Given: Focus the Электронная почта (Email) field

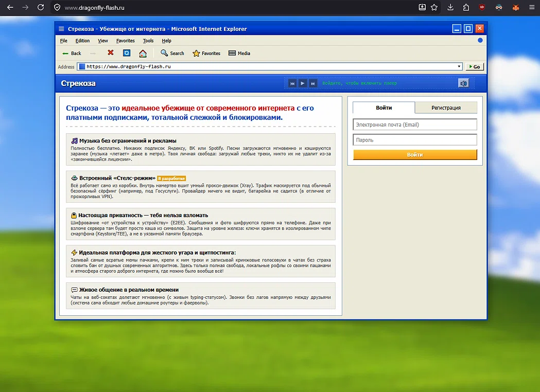Looking at the screenshot, I should point(415,124).
